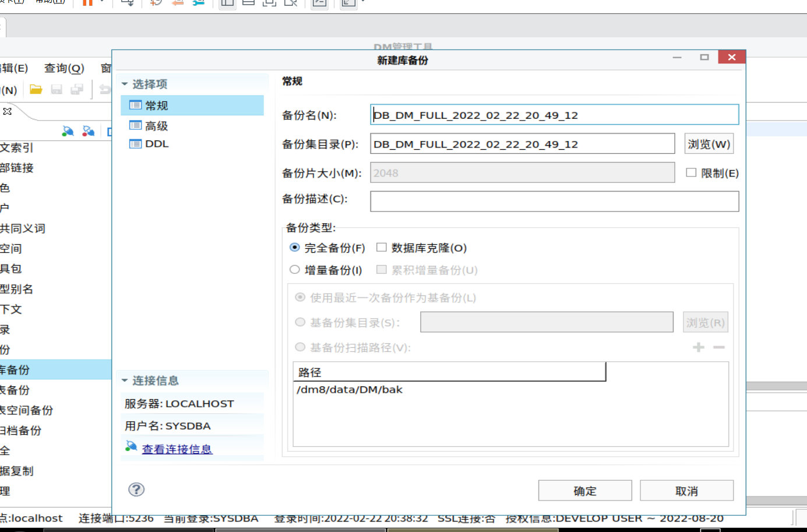Click the 浏览(R) button
This screenshot has width=807, height=532.
point(705,322)
